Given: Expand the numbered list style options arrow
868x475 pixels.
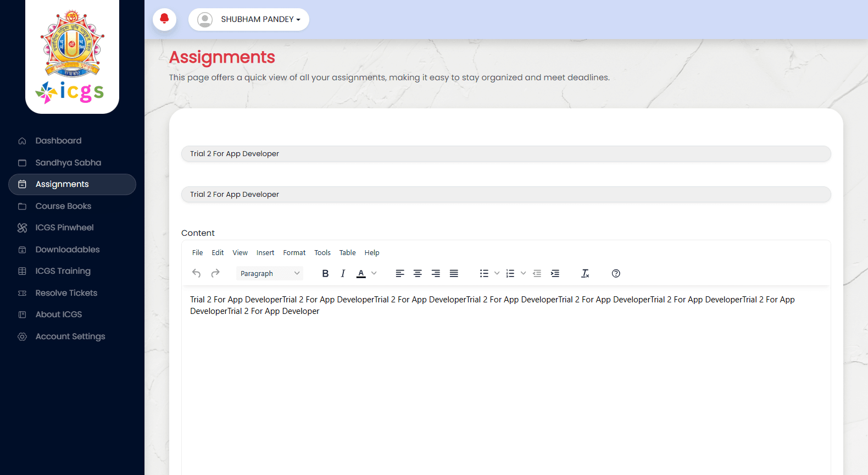Looking at the screenshot, I should pyautogui.click(x=523, y=273).
